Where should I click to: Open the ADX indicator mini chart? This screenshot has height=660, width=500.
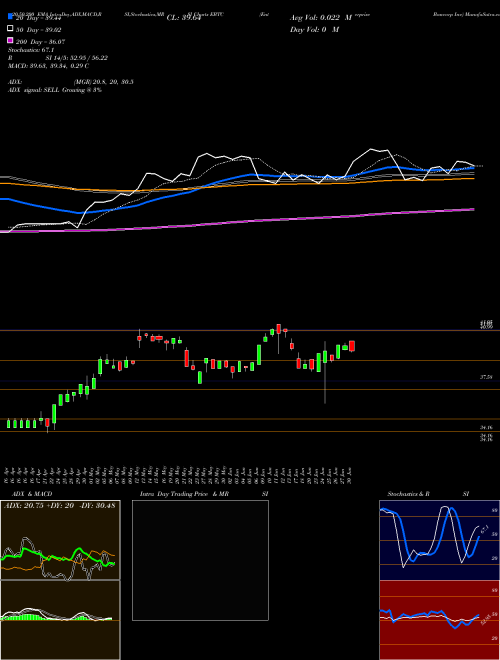(x=60, y=540)
